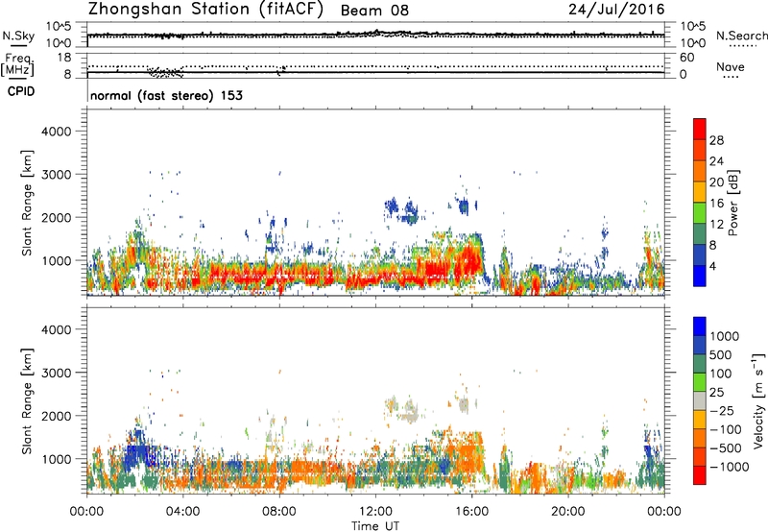Click the "16" label on Power color bar
This screenshot has height=532, width=768.
(716, 204)
